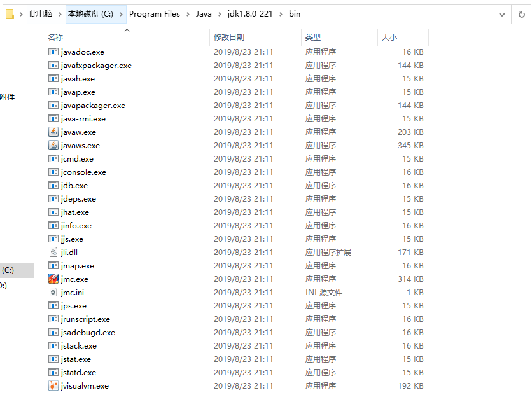Expand the chevron before 此电脑
The image size is (532, 395).
coord(21,14)
